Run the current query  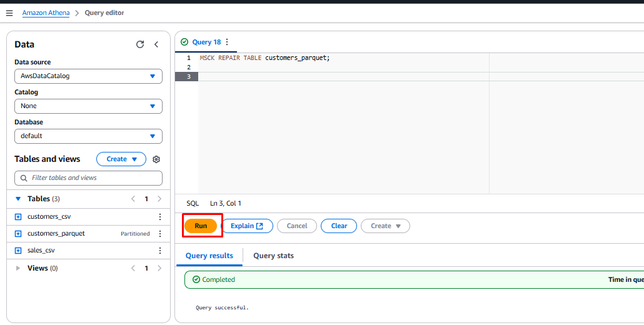pos(201,226)
